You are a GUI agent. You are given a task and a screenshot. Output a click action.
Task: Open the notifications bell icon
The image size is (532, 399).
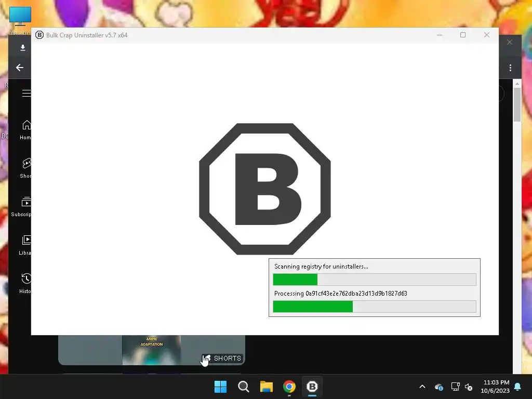click(x=518, y=387)
